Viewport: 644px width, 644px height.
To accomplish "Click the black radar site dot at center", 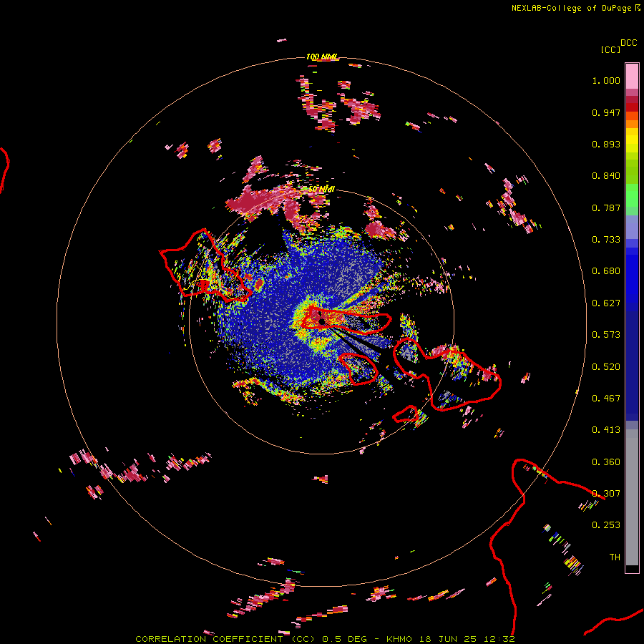I will tap(322, 321).
